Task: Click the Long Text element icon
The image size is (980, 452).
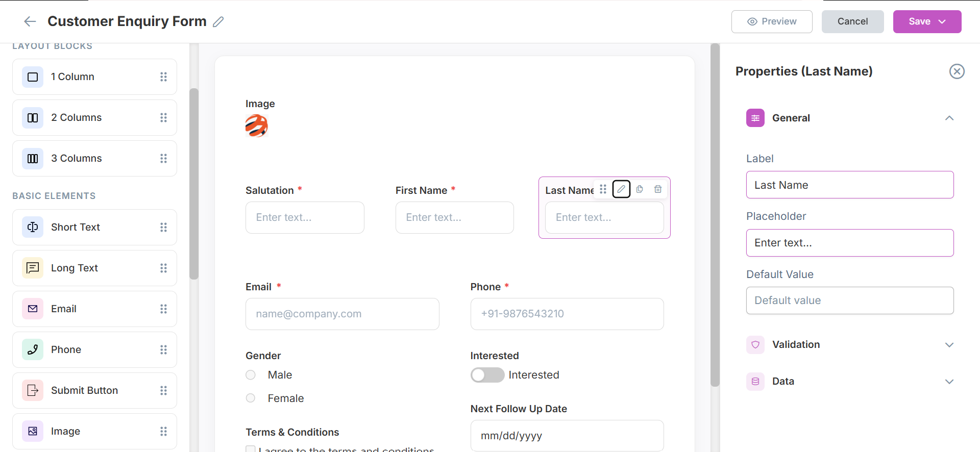Action: click(33, 268)
